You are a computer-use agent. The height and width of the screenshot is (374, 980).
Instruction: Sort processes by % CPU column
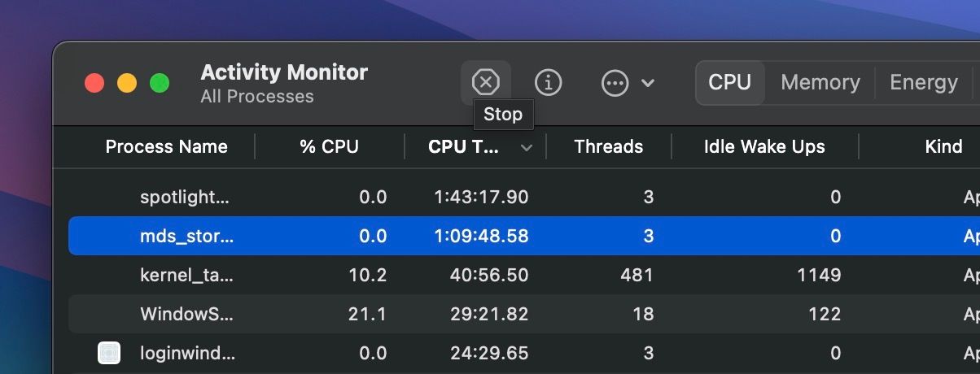point(329,147)
